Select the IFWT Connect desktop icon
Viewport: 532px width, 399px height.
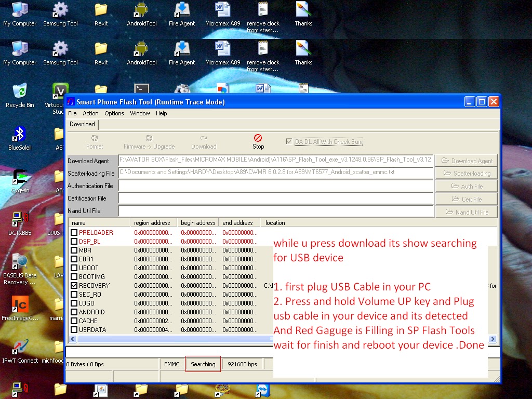(20, 351)
